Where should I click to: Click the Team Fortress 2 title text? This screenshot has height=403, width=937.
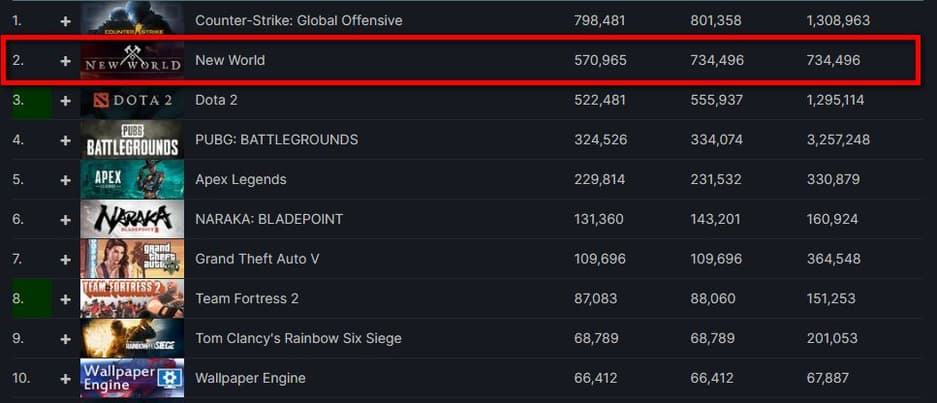247,298
